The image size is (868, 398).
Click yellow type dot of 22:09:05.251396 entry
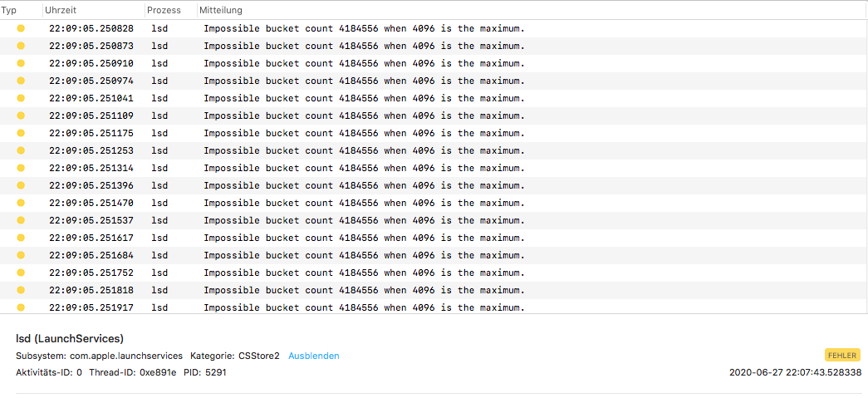(x=21, y=185)
